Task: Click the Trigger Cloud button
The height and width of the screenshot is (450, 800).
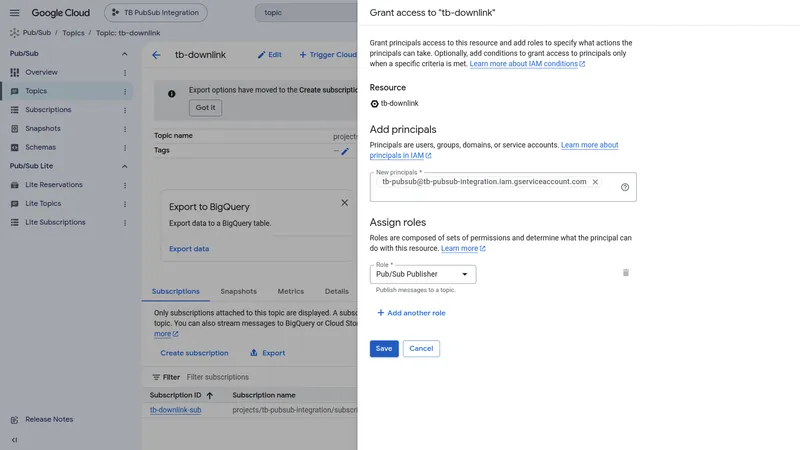Action: coord(328,55)
